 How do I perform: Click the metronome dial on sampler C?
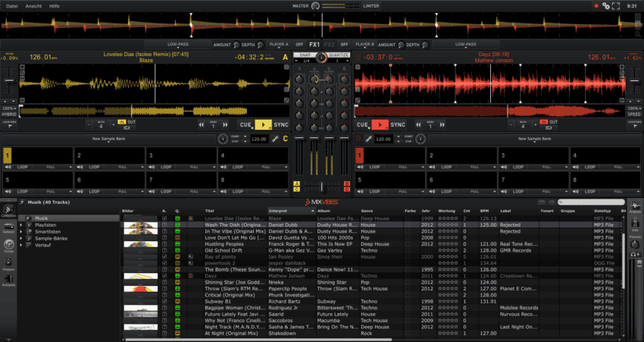[x=223, y=140]
